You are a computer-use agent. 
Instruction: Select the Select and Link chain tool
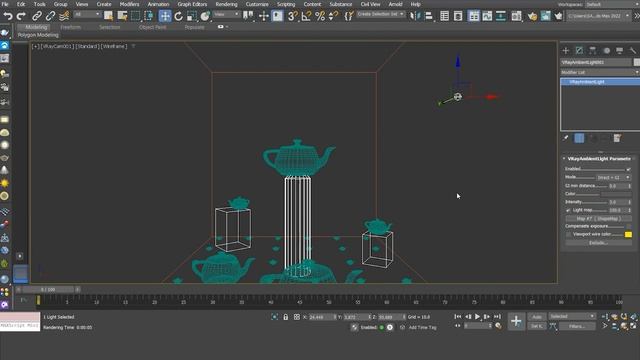click(x=37, y=16)
